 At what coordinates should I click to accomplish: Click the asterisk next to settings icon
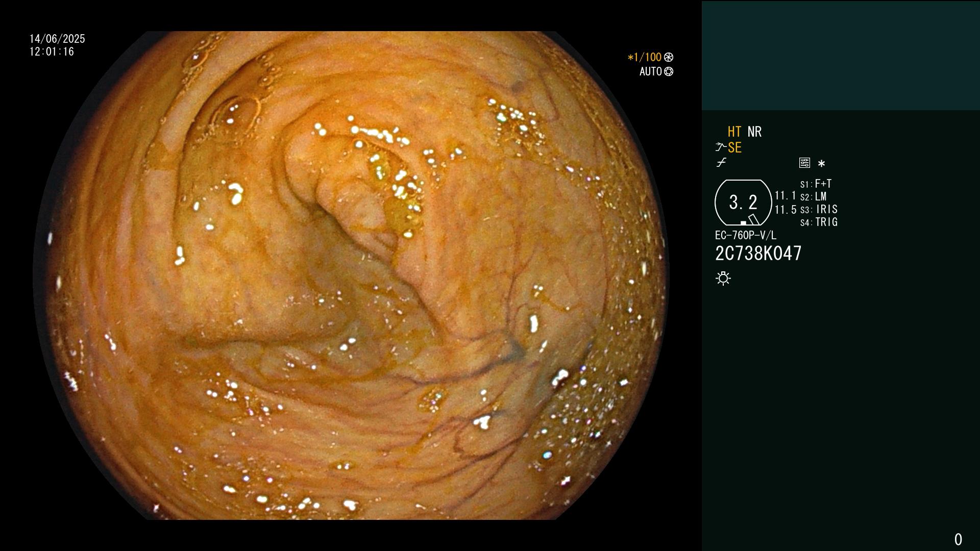click(x=821, y=163)
